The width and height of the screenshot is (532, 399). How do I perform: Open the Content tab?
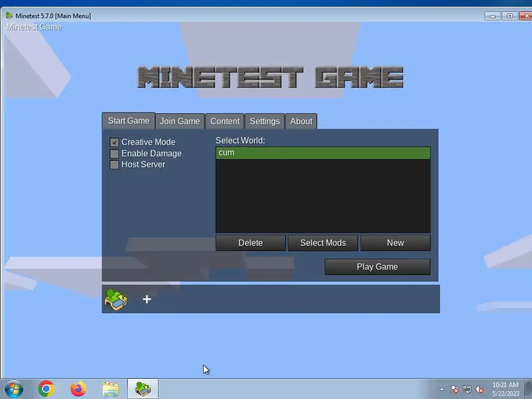[225, 121]
